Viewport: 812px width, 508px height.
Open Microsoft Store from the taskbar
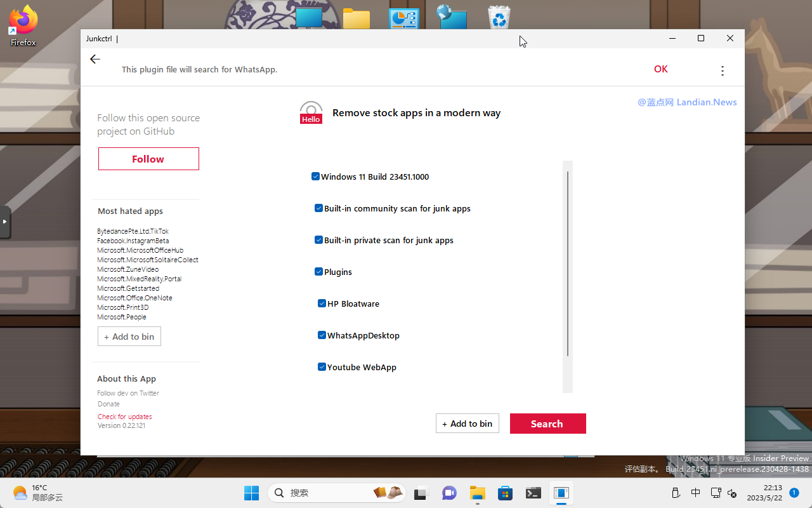point(505,493)
